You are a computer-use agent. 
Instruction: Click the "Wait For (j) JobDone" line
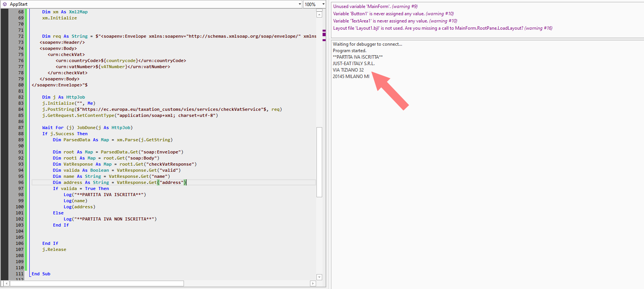(x=88, y=128)
